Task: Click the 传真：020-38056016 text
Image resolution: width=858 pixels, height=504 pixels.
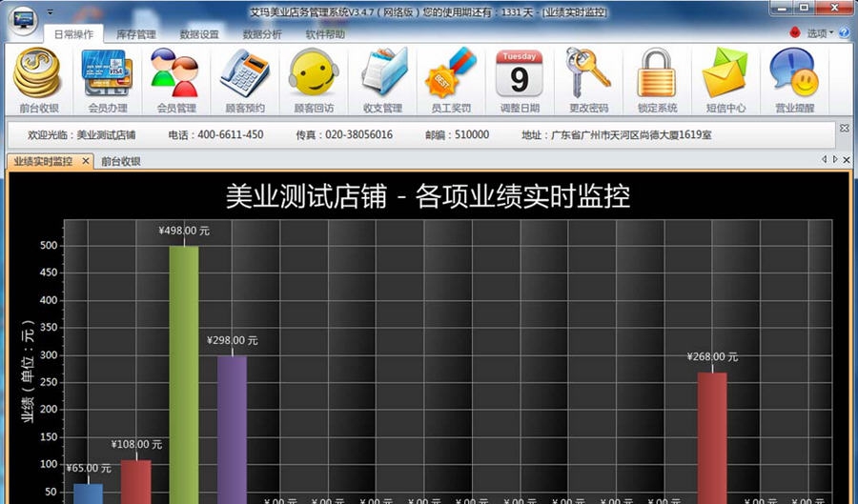Action: (x=344, y=134)
